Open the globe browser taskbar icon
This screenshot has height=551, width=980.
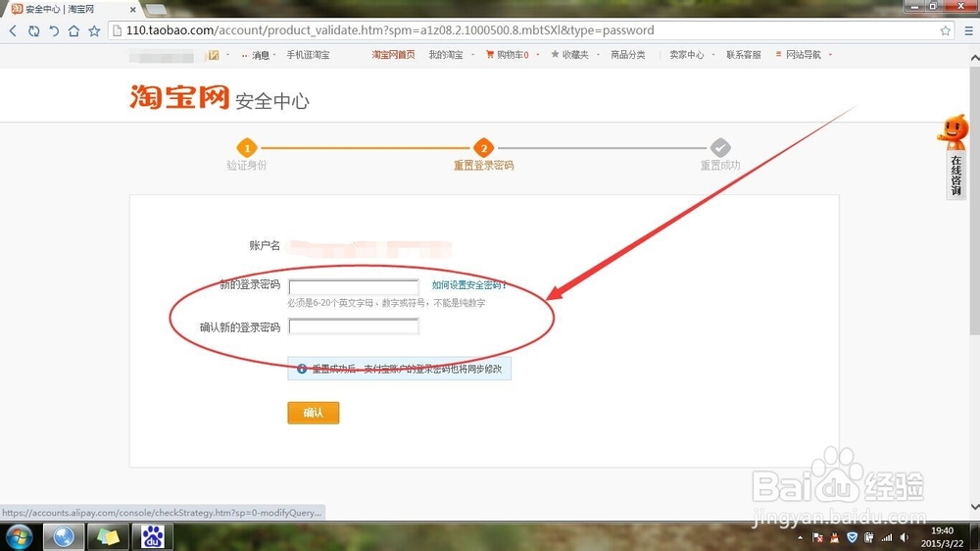[63, 536]
